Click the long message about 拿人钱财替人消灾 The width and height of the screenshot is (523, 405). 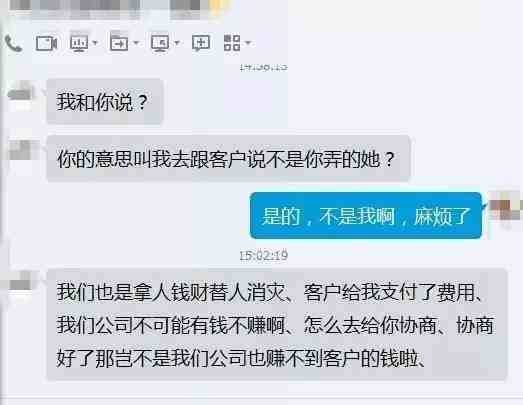tap(277, 324)
